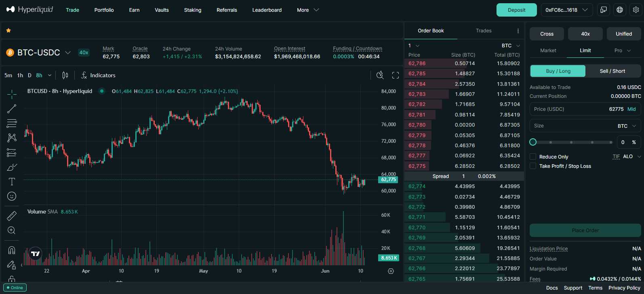
Task: Open the settings gear in the header
Action: [636, 10]
